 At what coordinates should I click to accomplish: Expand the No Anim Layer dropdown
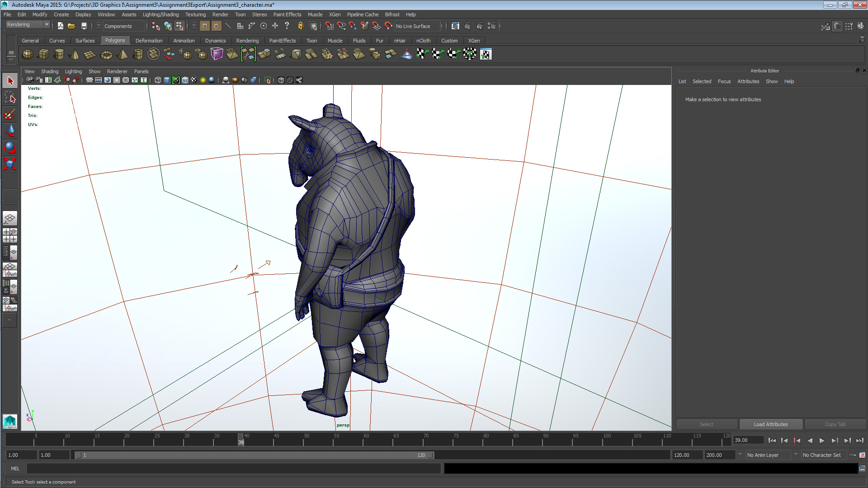768,455
